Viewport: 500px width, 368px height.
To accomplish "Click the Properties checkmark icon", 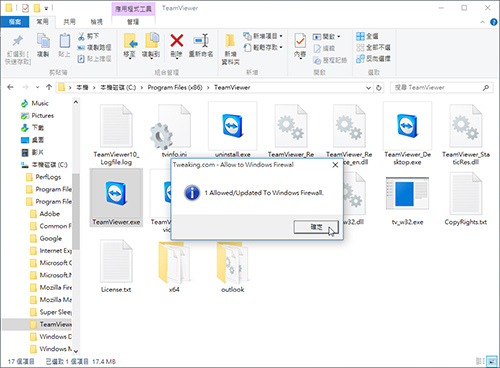I will 300,42.
